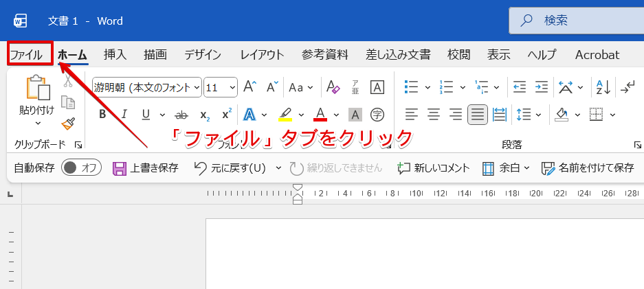Toggle superscript formatting

(227, 114)
